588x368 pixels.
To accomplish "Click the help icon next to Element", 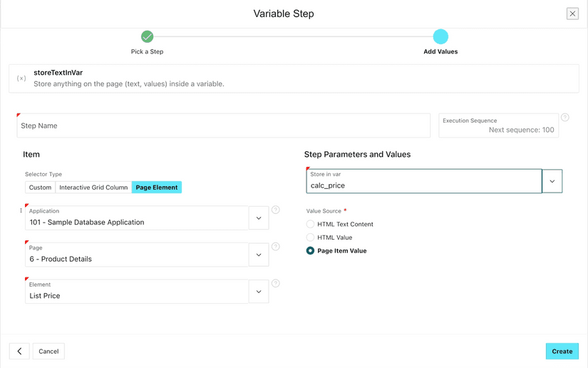I will (276, 283).
